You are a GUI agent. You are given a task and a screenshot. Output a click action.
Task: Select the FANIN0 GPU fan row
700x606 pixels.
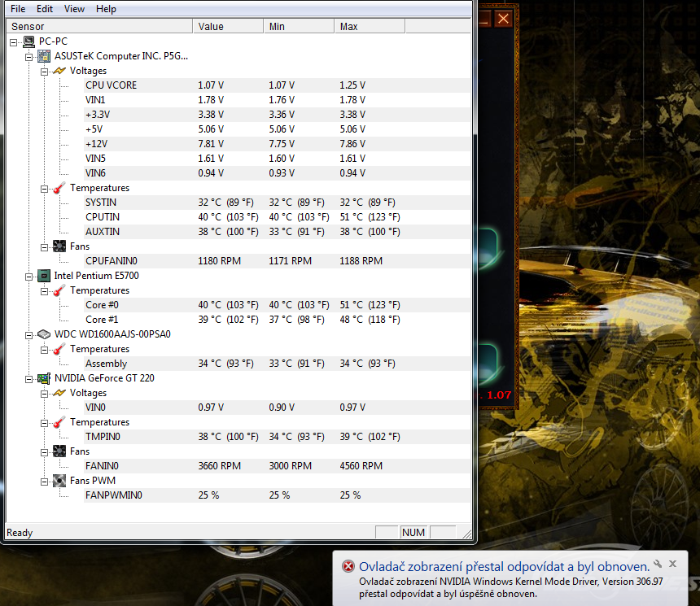point(277,466)
